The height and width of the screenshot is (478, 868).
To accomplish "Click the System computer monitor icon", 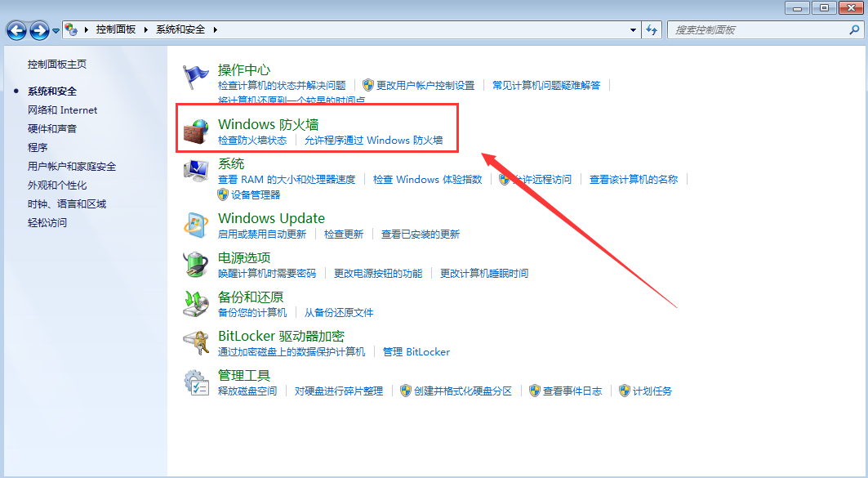I will (x=196, y=171).
